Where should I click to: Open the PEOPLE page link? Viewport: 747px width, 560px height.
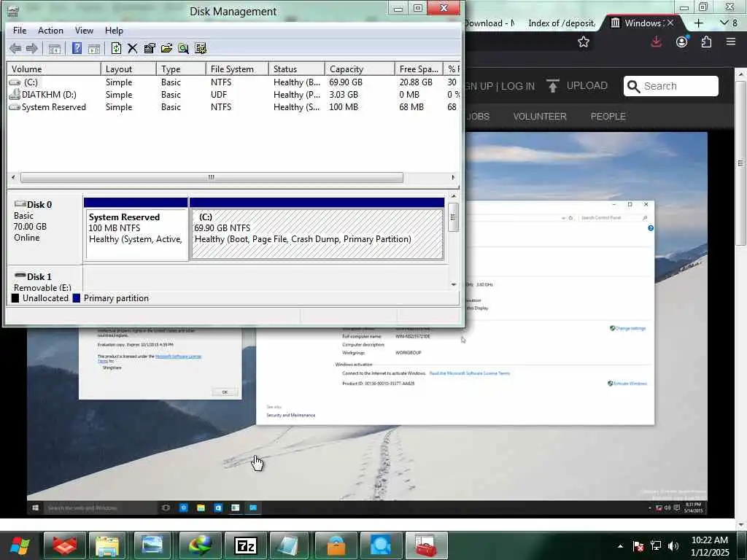[608, 117]
